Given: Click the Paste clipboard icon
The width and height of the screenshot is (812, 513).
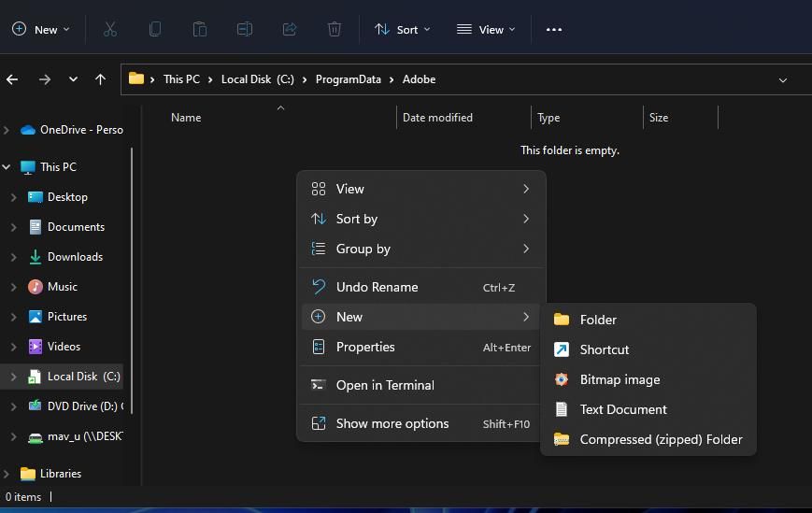Looking at the screenshot, I should 200,30.
